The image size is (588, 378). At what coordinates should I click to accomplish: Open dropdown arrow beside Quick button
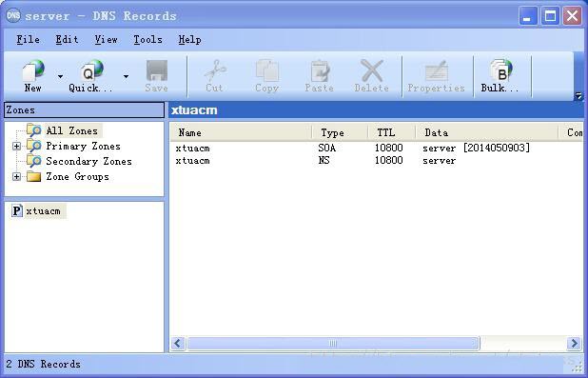[126, 76]
